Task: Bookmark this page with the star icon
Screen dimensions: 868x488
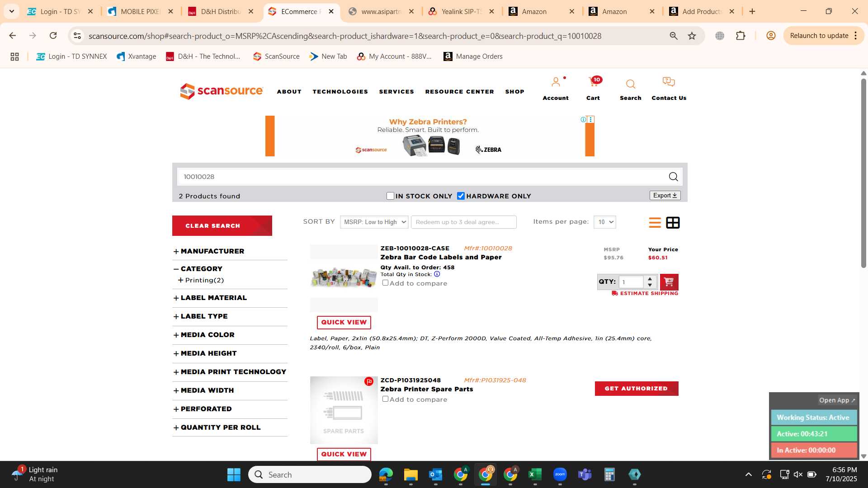Action: [692, 36]
